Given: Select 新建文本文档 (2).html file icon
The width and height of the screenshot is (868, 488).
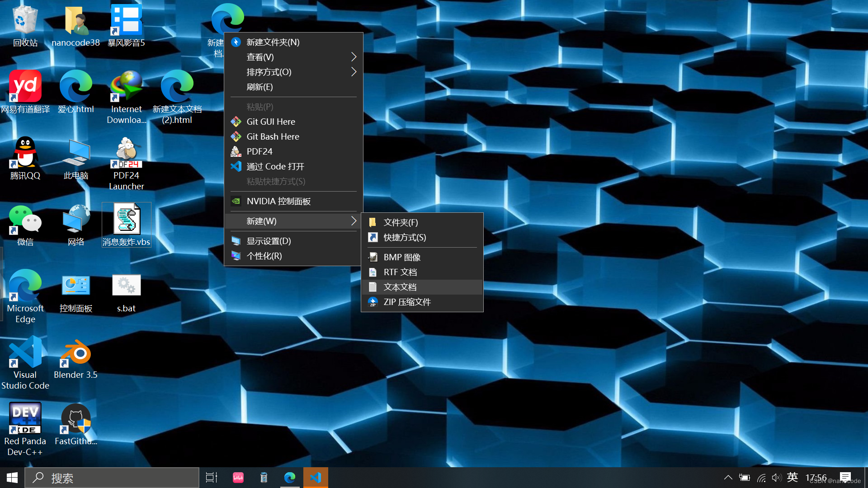Looking at the screenshot, I should [177, 97].
